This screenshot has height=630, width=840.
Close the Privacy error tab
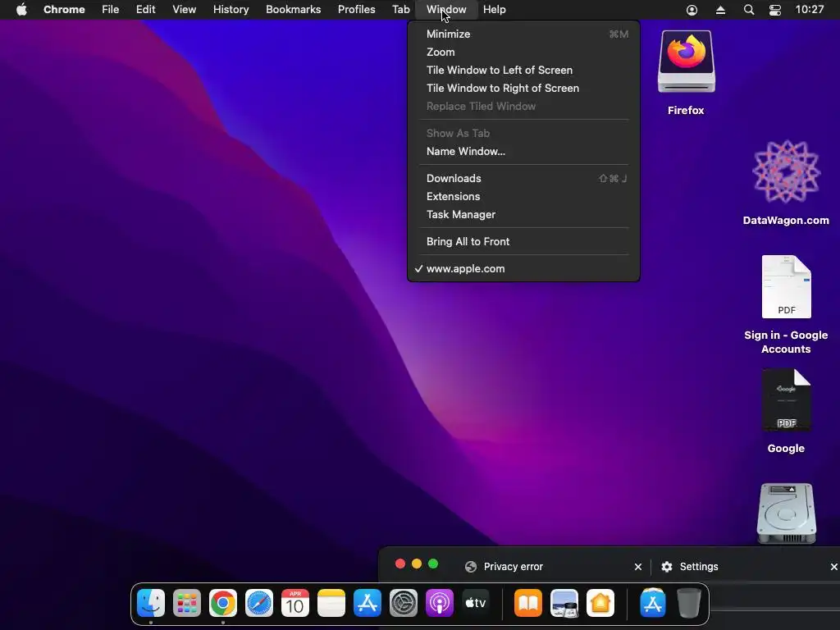tap(638, 567)
